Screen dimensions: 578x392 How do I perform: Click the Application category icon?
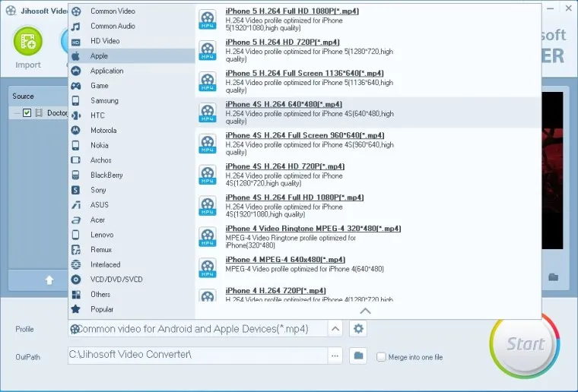tap(76, 71)
